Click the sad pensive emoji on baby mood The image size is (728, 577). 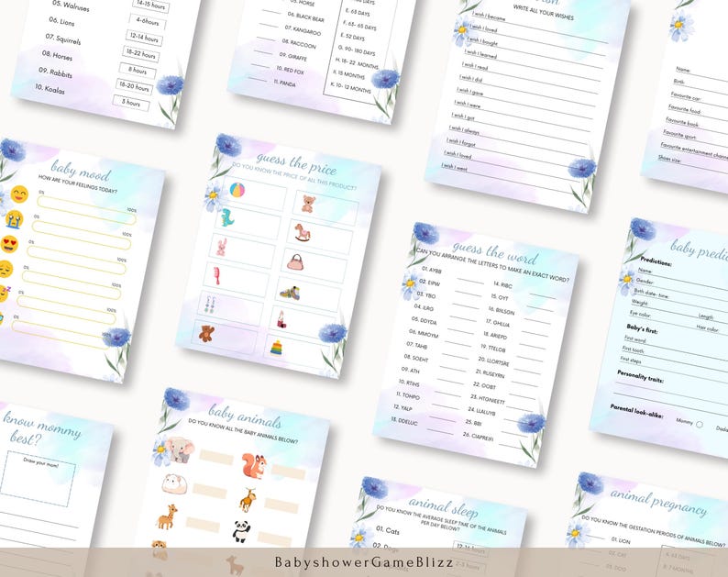click(x=6, y=269)
